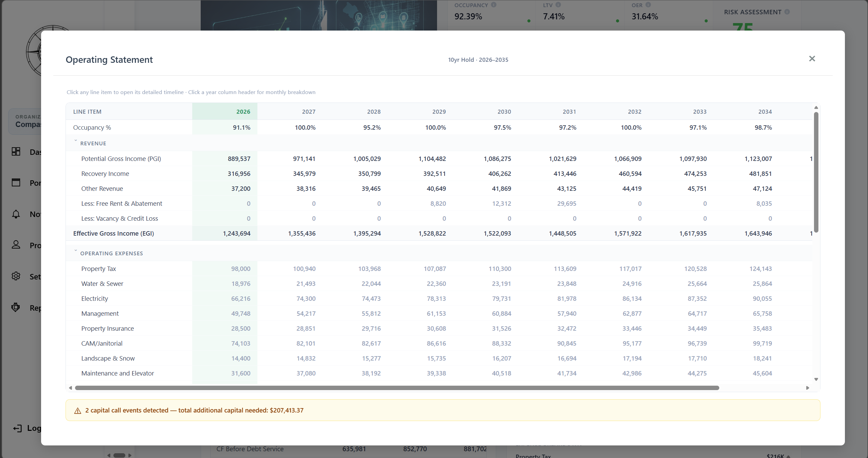Open Profile via the person icon
The height and width of the screenshot is (458, 868).
tap(16, 245)
